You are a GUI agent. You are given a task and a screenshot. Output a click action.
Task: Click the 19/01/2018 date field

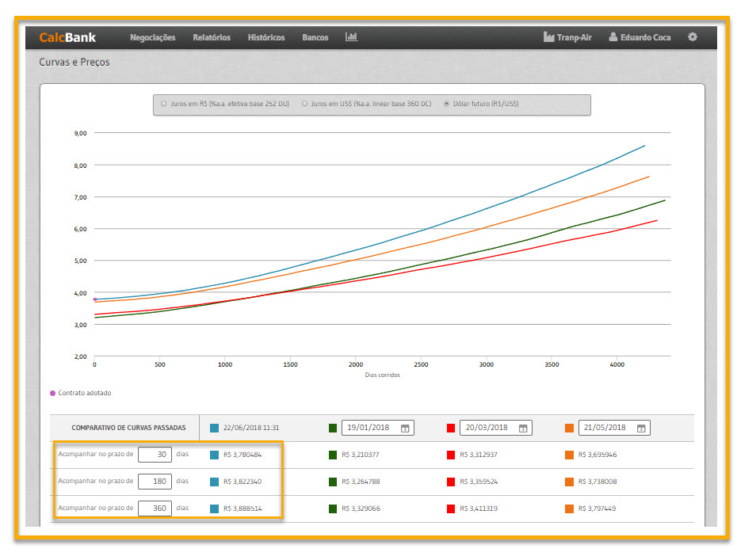point(377,428)
